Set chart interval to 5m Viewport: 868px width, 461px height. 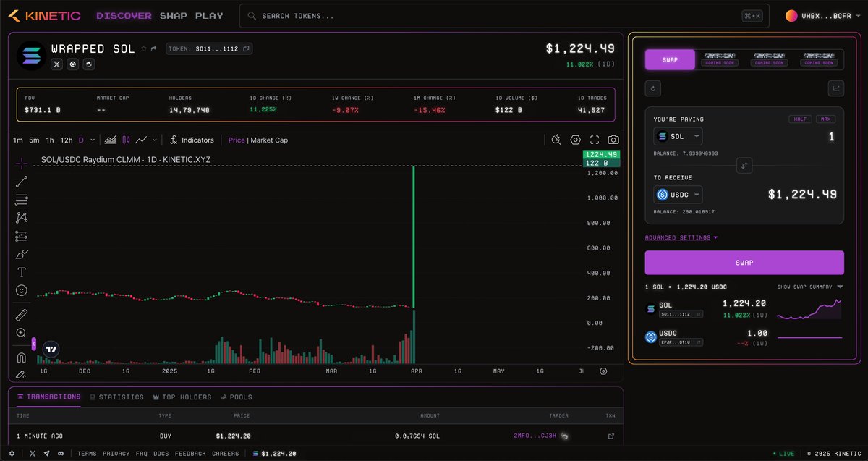pos(34,140)
